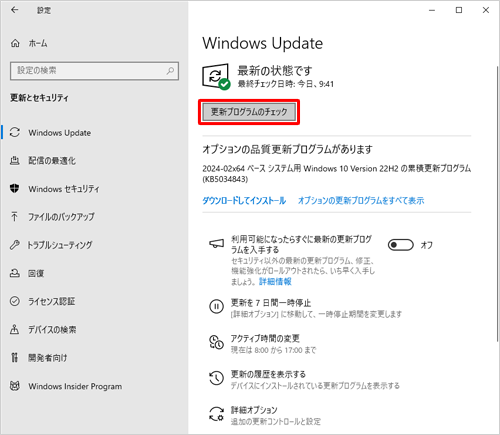
Task: Open Windows Update in sidebar
Action: pyautogui.click(x=59, y=132)
